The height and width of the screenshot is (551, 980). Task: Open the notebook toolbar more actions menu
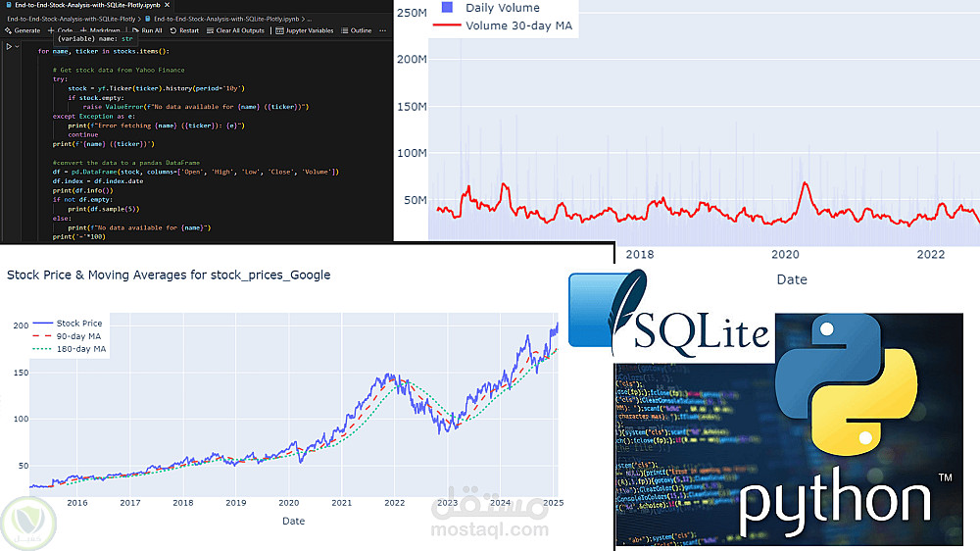point(382,30)
